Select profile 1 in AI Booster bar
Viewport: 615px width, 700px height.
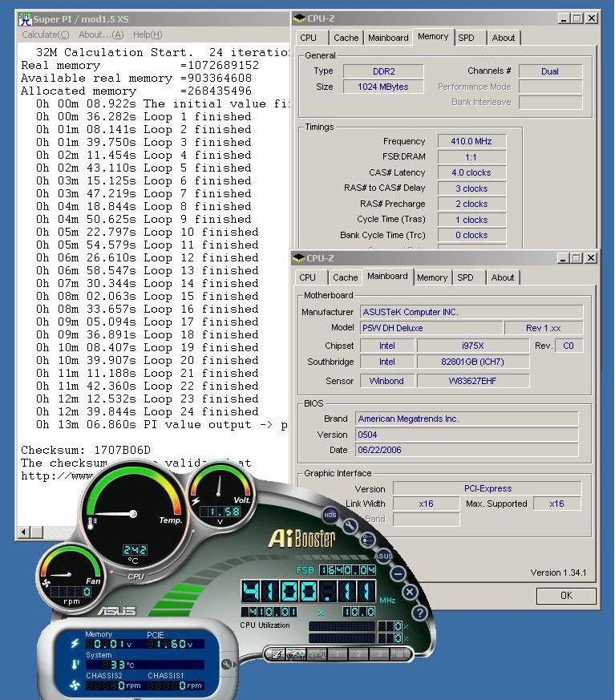(x=338, y=655)
